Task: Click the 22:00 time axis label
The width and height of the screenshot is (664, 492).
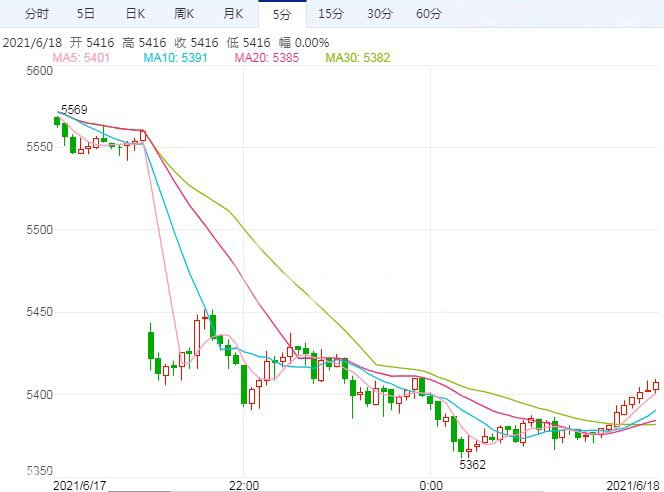Action: click(x=243, y=484)
